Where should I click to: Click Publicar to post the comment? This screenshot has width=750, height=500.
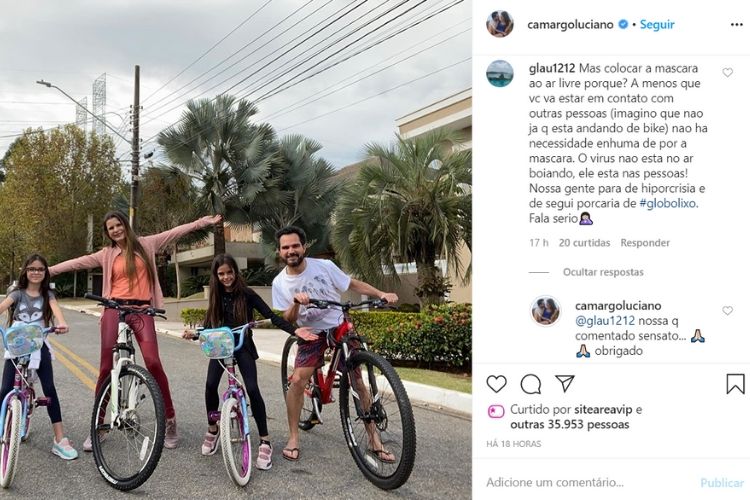(722, 483)
